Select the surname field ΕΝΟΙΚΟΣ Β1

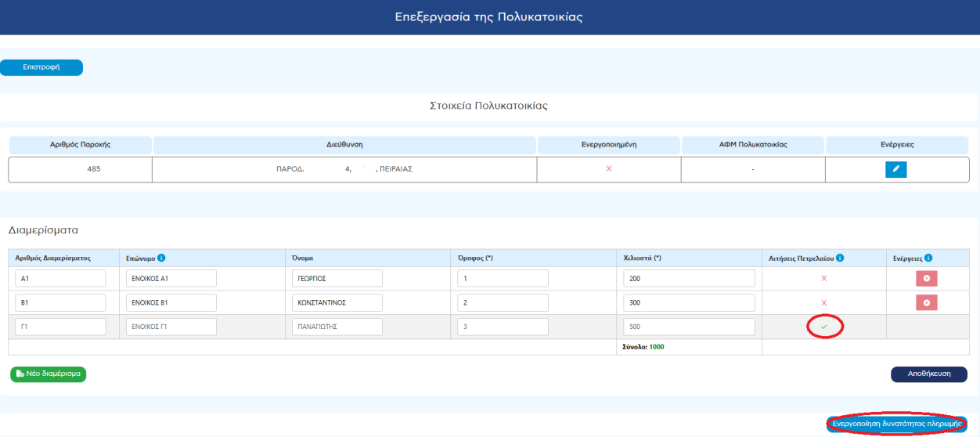(x=171, y=302)
